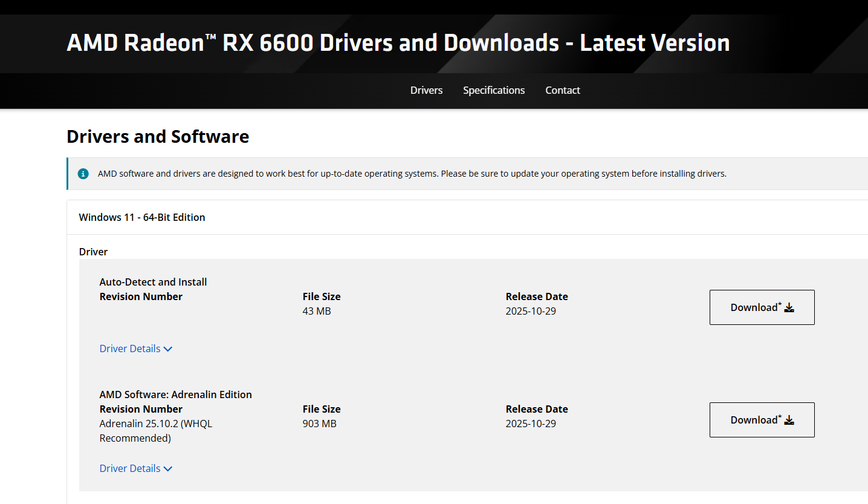This screenshot has height=504, width=868.
Task: Expand Driver Details under Adrenalin Edition
Action: pos(136,468)
